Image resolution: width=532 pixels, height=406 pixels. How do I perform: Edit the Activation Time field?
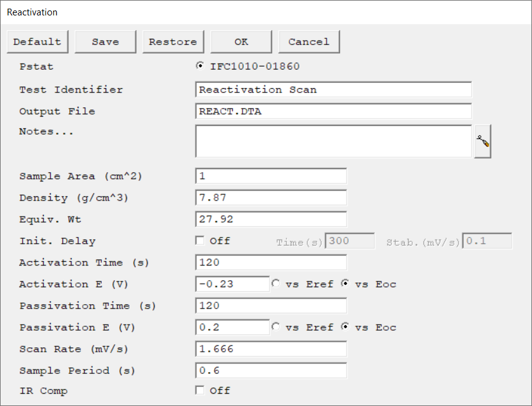point(271,262)
